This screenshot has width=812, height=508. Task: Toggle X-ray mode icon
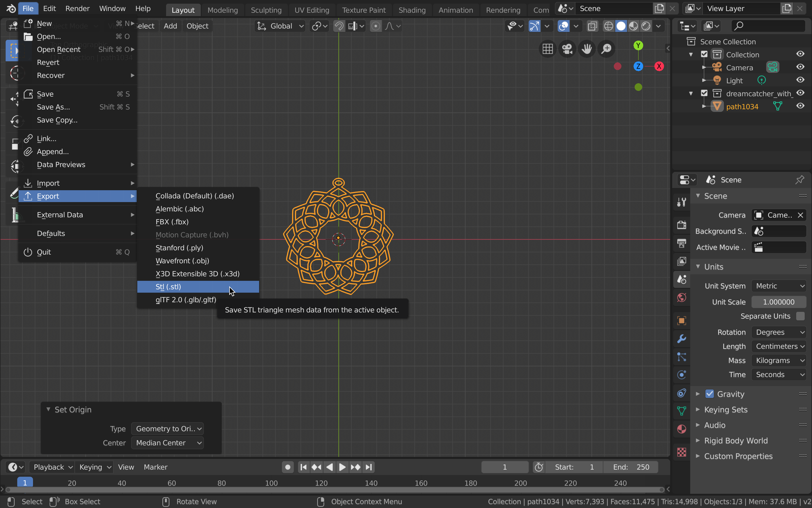592,26
